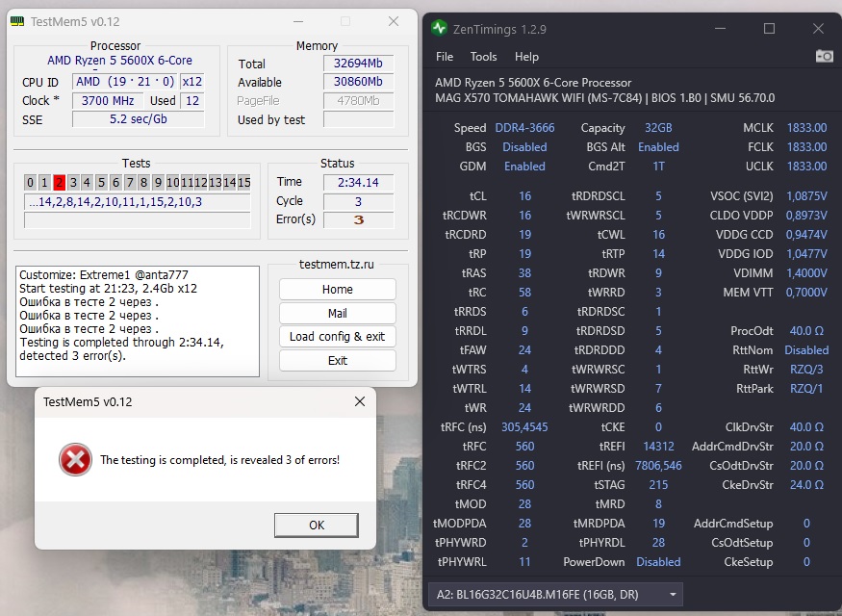Close the TestMem5 error dialog with X
Viewport: 842px width, 616px height.
pos(360,401)
